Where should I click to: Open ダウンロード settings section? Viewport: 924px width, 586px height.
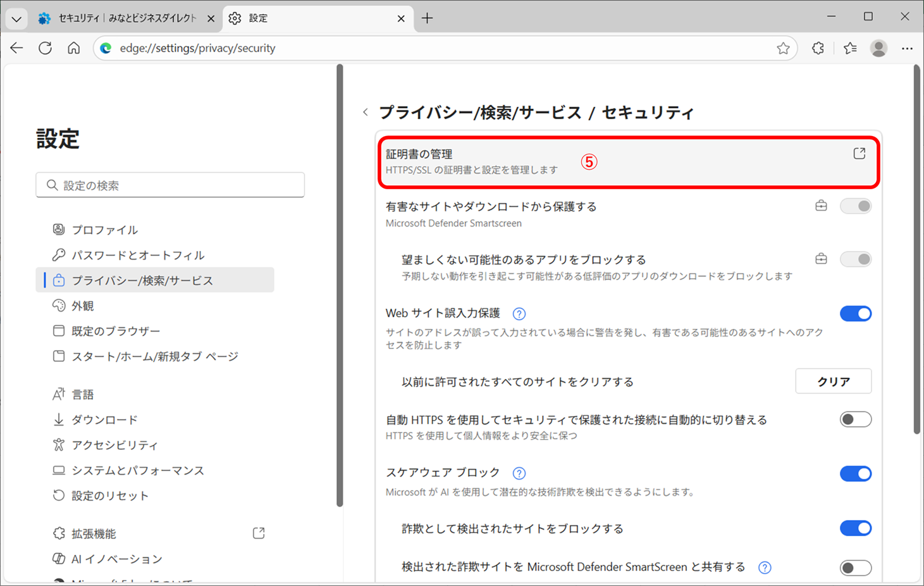point(104,420)
